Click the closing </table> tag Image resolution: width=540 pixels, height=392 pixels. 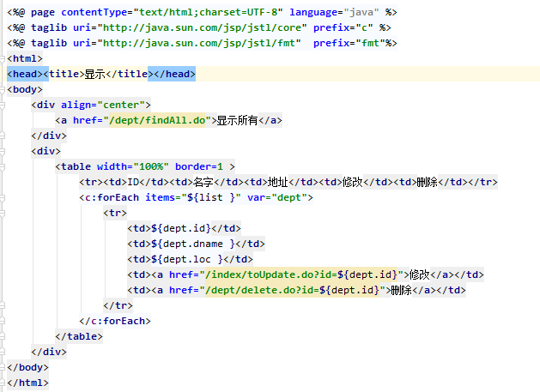[x=79, y=336]
